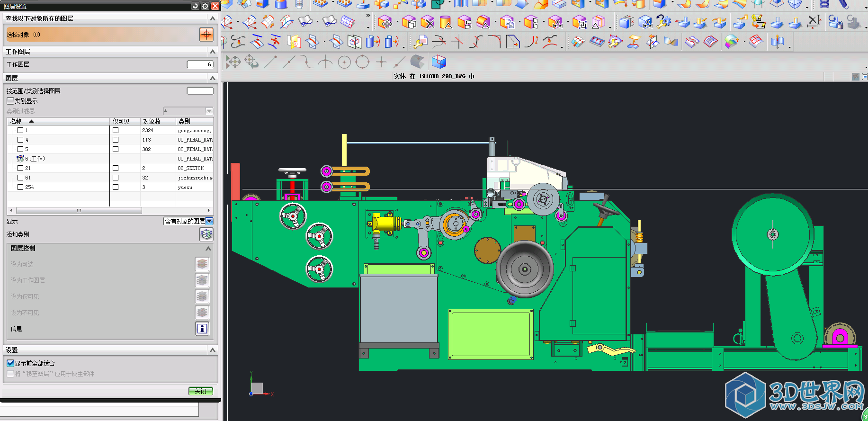
Task: Sort layer list by 对象数 column
Action: [x=158, y=121]
